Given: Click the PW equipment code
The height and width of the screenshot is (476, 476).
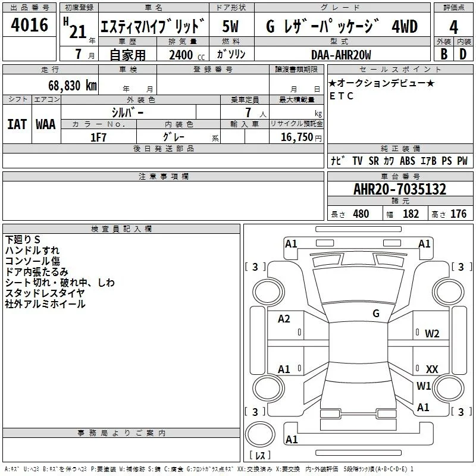Looking at the screenshot, I should click(462, 161).
